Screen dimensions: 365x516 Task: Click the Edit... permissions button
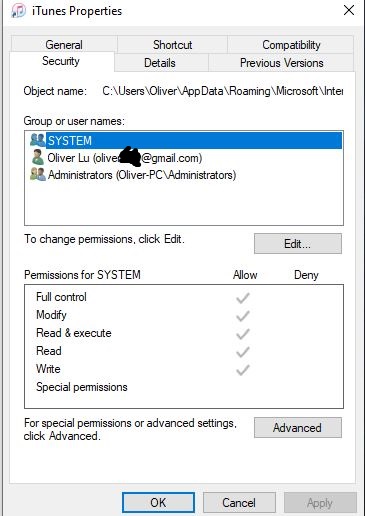(x=298, y=244)
